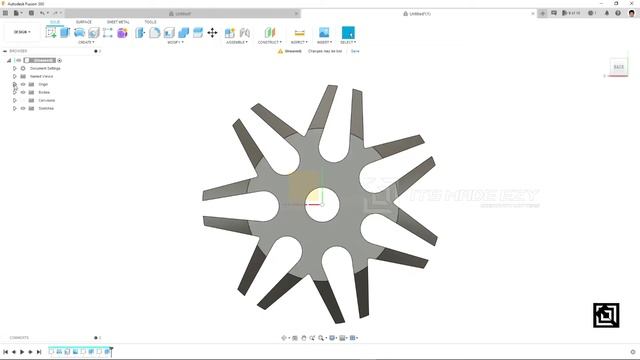The height and width of the screenshot is (360, 640).
Task: Activate the blue Select tool icon
Action: (x=348, y=33)
